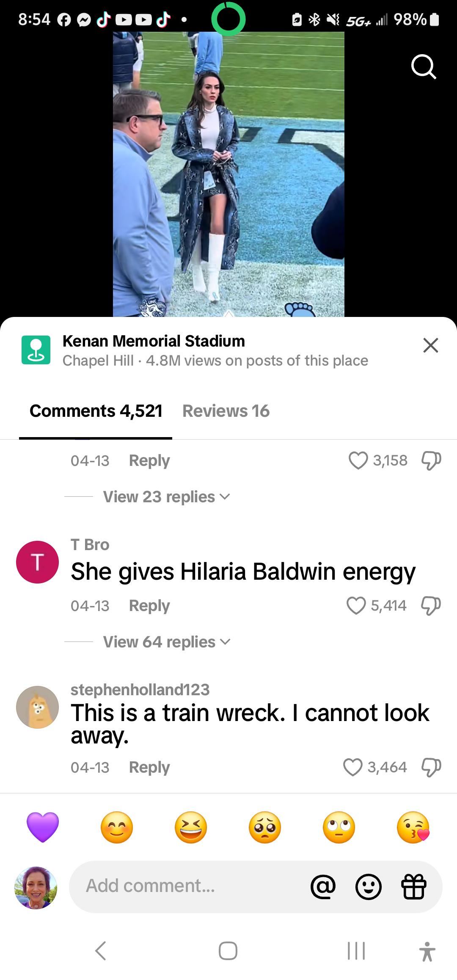Switch to the Reviews 16 tab
The height and width of the screenshot is (980, 457).
click(226, 411)
